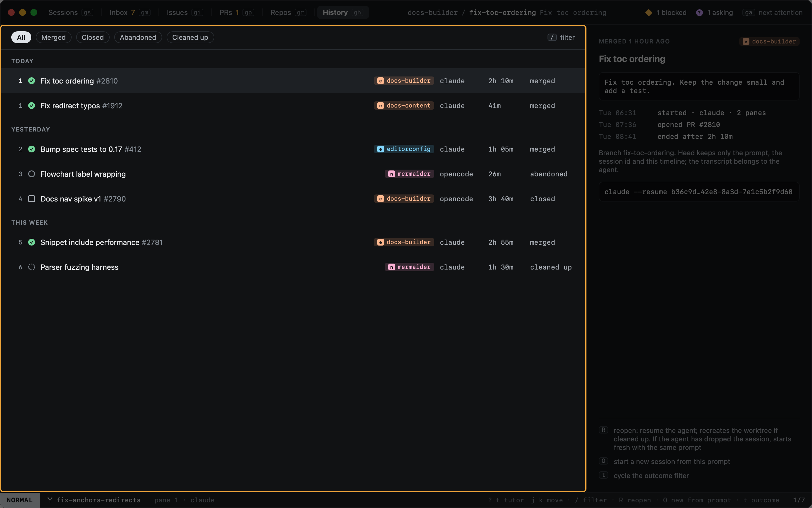
Task: Click the slash key icon beside filter
Action: 552,37
